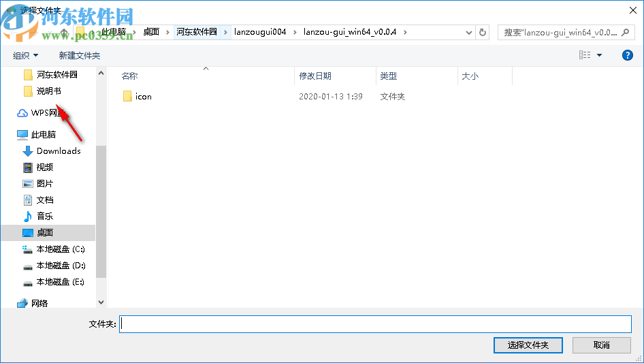The width and height of the screenshot is (644, 363).
Task: Open the address bar history dropdown
Action: click(x=468, y=32)
